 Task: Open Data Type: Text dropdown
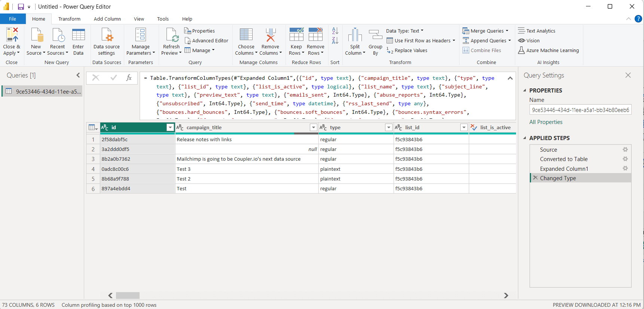coord(405,31)
